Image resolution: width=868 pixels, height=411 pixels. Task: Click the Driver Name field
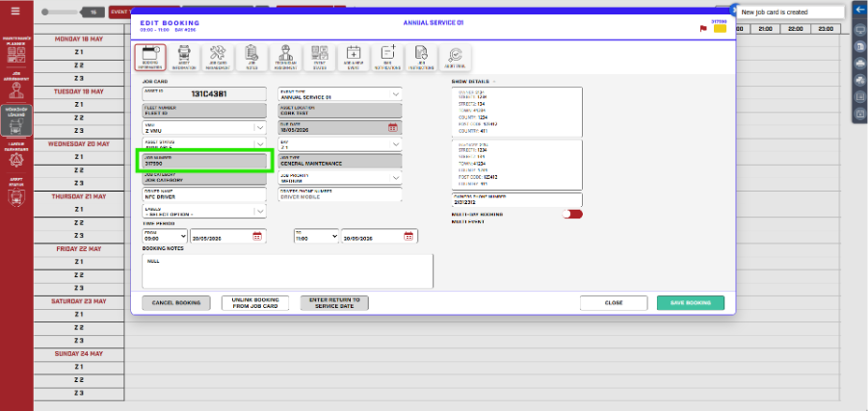point(204,194)
